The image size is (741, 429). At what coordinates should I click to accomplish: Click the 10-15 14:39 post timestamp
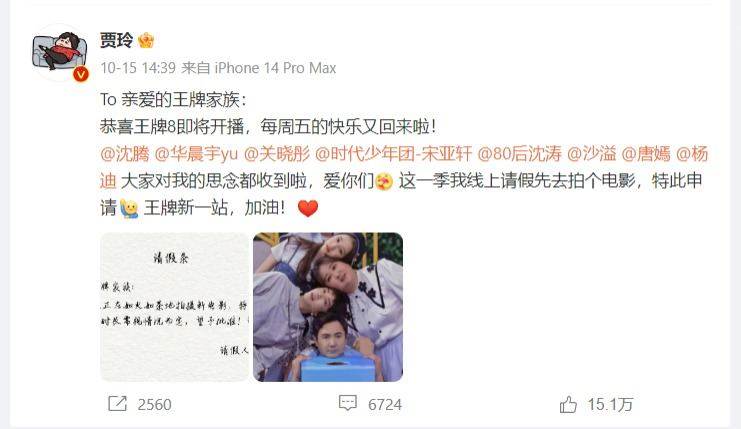[x=138, y=68]
